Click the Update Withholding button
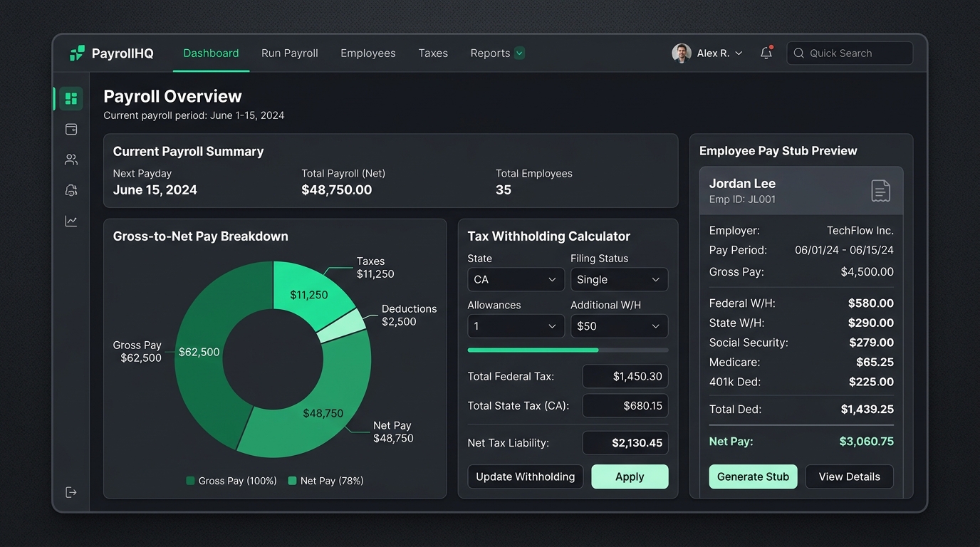 pyautogui.click(x=526, y=476)
